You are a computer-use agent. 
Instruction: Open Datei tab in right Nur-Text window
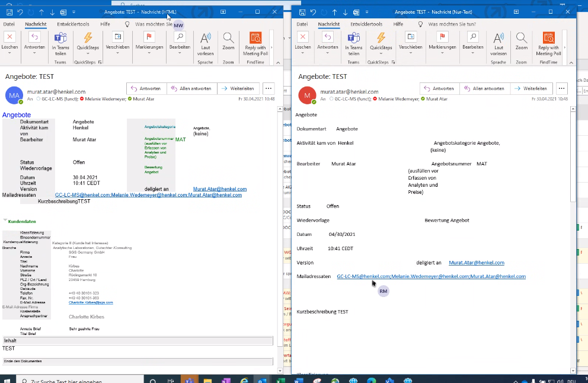coord(302,24)
